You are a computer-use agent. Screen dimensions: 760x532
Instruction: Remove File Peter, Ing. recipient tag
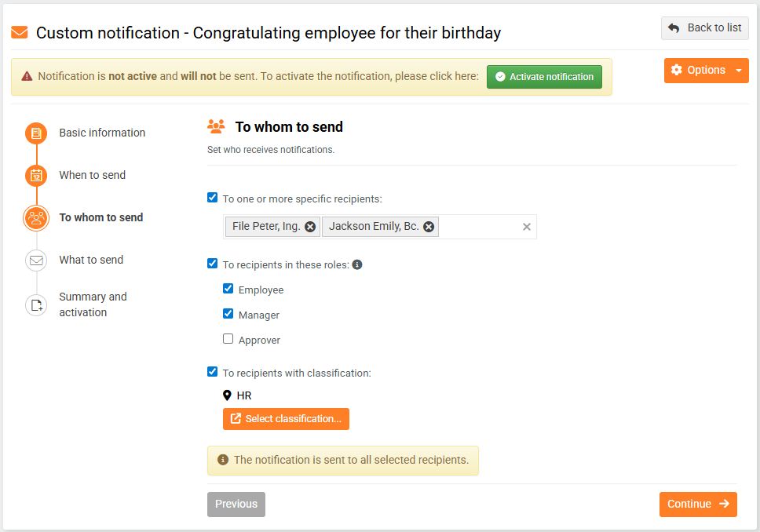pyautogui.click(x=310, y=227)
